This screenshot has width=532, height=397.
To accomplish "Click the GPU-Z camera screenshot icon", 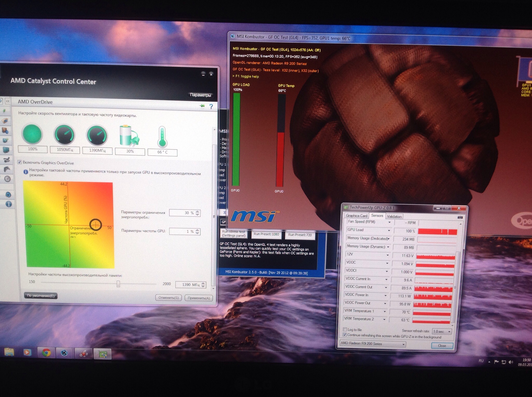I will pyautogui.click(x=460, y=217).
